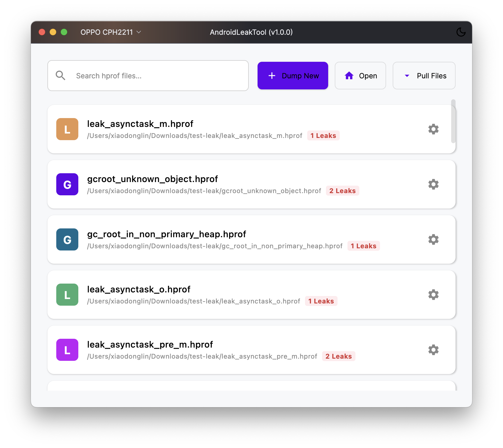Click the green L icon for leak_asynctask_o.hprof
This screenshot has width=503, height=448.
67,295
